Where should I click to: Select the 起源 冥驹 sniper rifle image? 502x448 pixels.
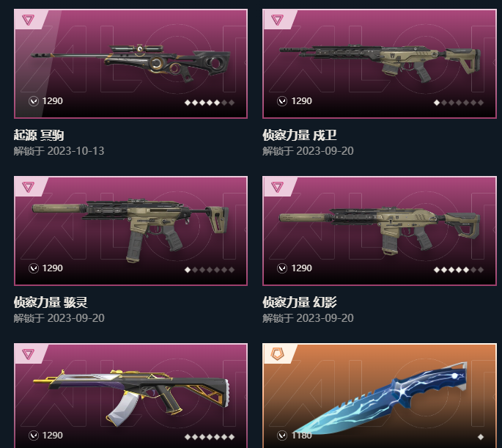130,63
